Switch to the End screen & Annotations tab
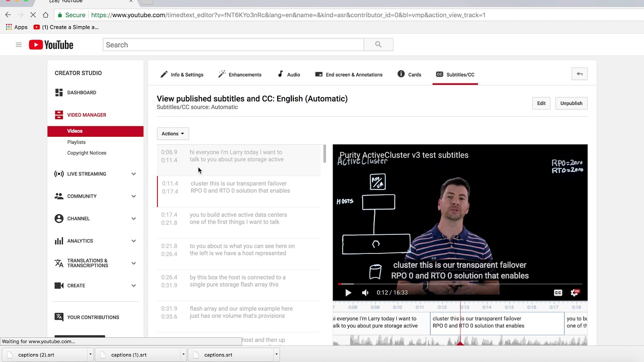The image size is (644, 362). coord(349,74)
